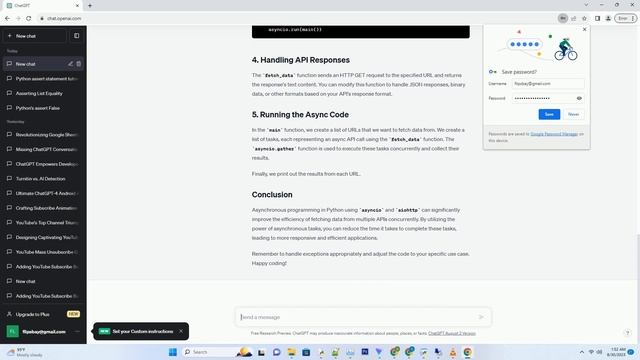The height and width of the screenshot is (360, 640).
Task: Click the Set your Custom instructions banner
Action: (141, 331)
